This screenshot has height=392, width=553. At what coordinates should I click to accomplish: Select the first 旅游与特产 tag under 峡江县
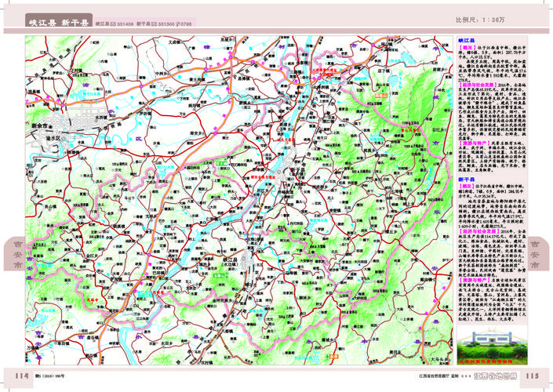474,143
